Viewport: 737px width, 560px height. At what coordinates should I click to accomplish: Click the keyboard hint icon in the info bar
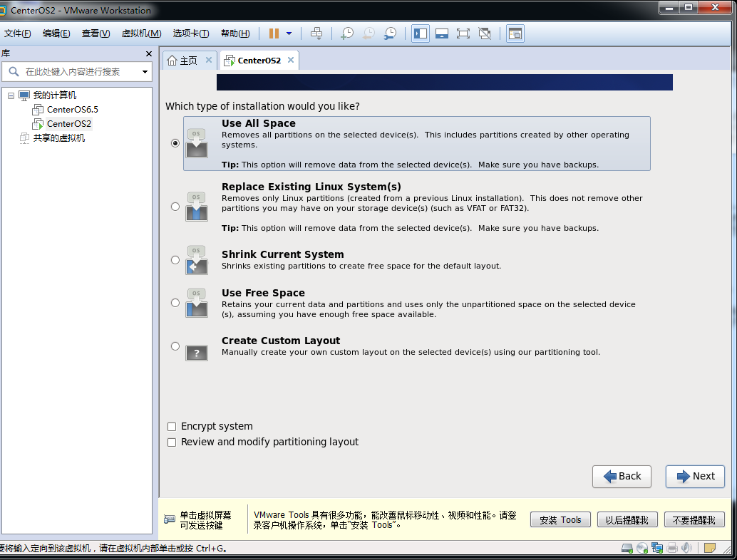tap(169, 519)
